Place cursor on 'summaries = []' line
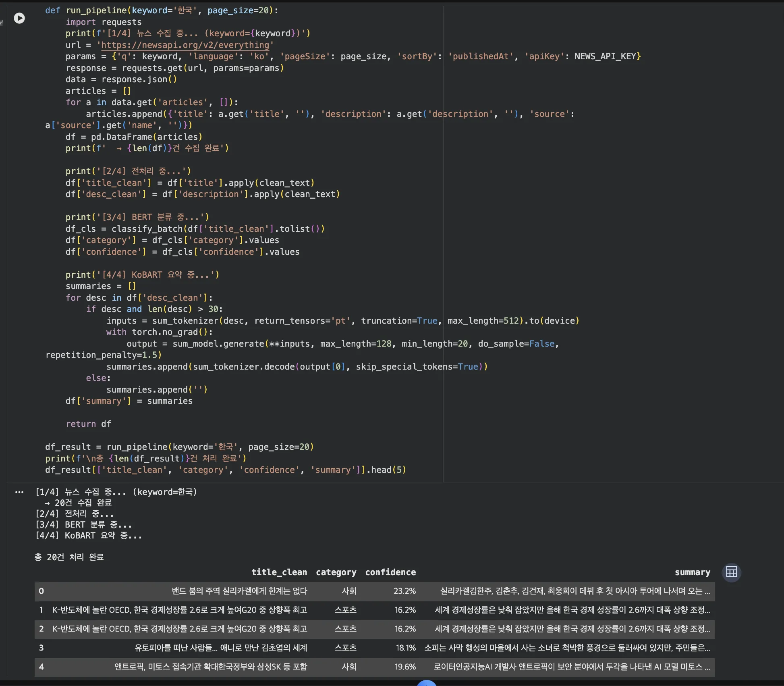784x686 pixels. tap(101, 286)
